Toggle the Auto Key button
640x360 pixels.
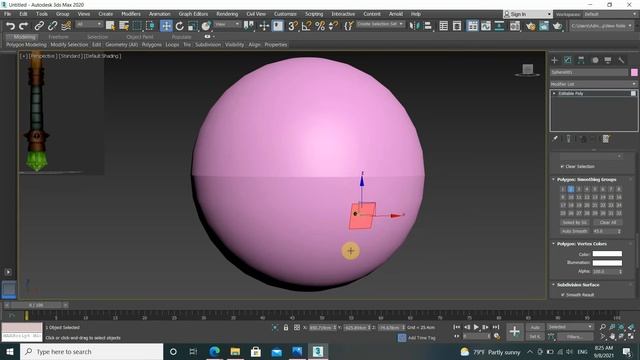(535, 327)
